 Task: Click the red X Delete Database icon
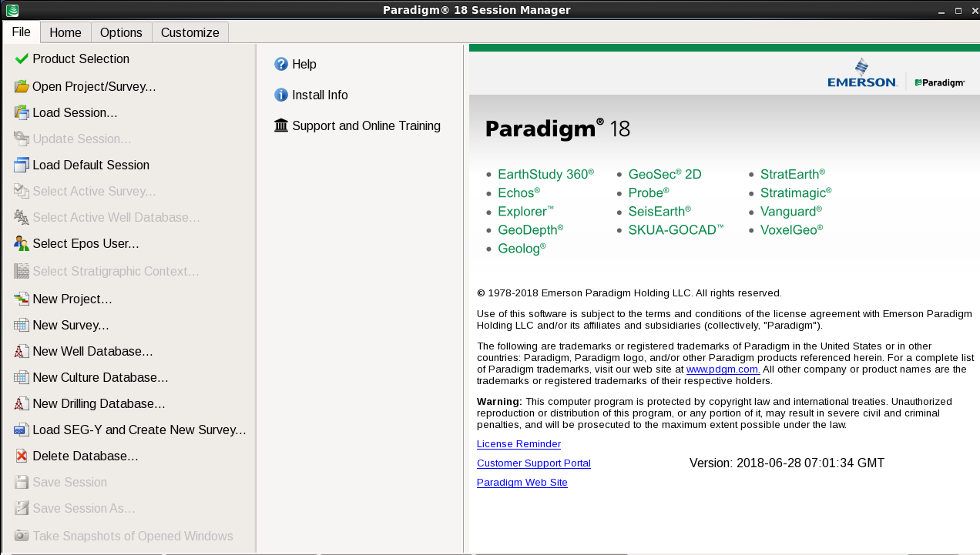[22, 456]
